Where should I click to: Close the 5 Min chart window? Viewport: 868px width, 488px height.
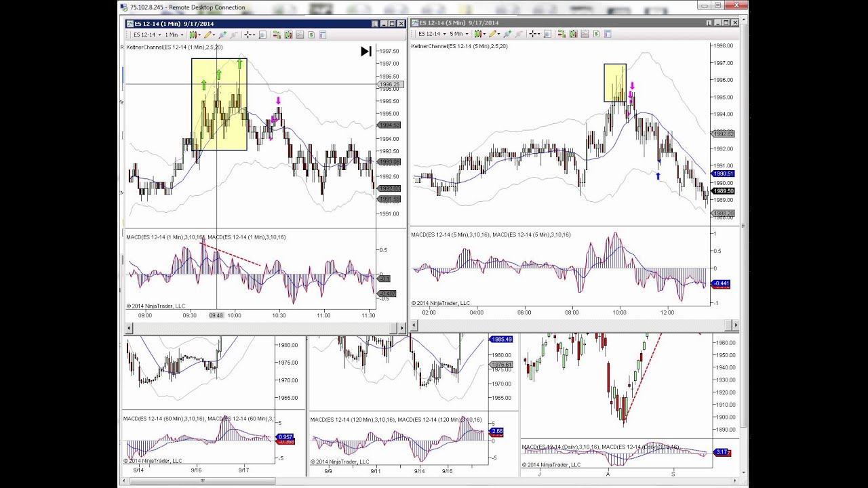[x=735, y=22]
